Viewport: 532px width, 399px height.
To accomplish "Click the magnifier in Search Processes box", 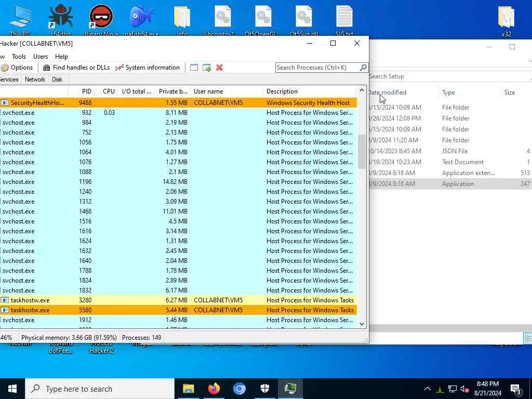I will point(363,68).
